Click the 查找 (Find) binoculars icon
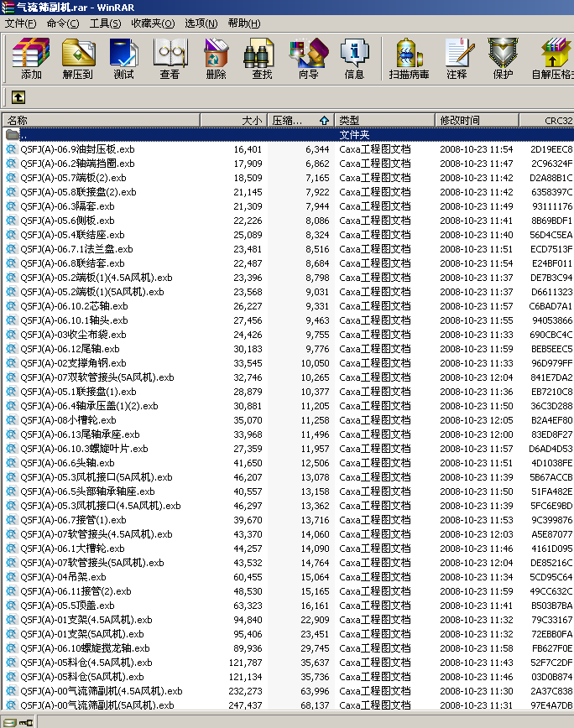 pos(258,53)
